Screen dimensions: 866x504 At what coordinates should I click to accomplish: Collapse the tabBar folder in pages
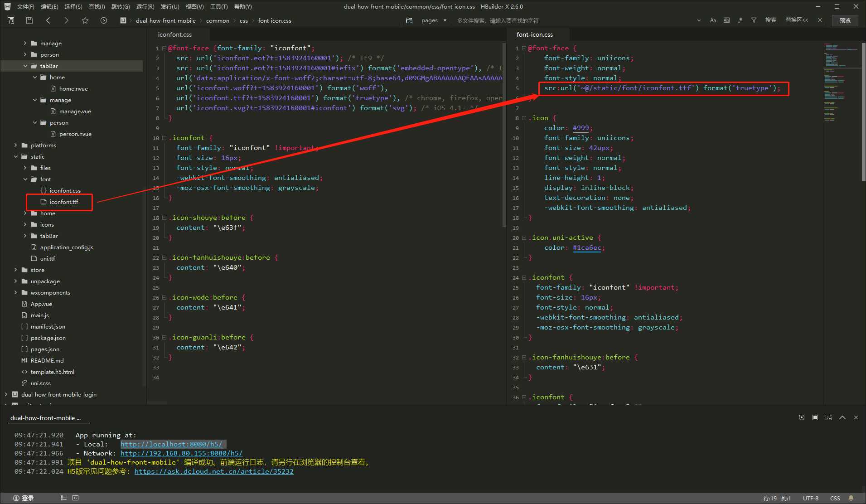[25, 66]
